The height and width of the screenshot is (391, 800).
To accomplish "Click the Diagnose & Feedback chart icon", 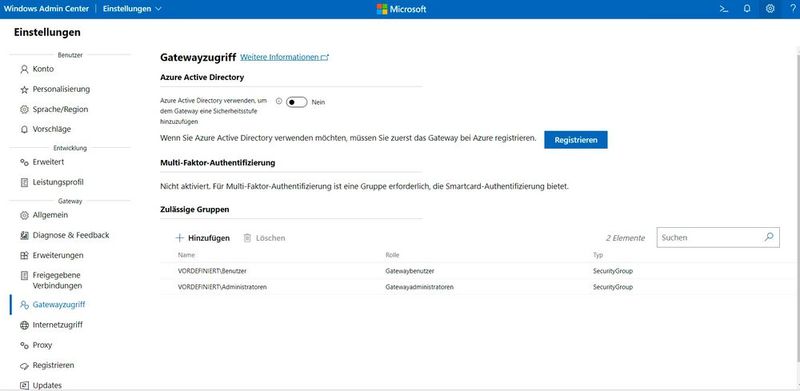I will [x=24, y=235].
